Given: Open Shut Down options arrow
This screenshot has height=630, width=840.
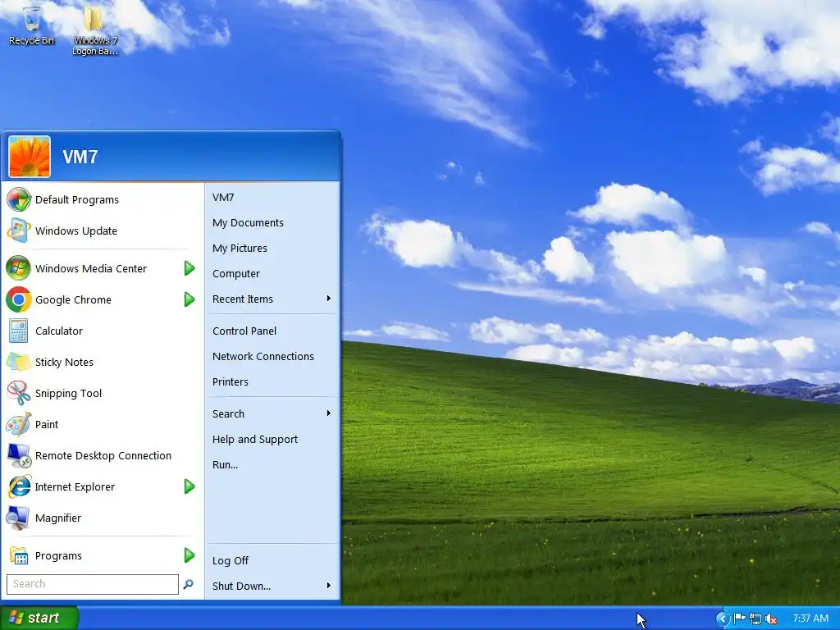Looking at the screenshot, I should [x=328, y=586].
